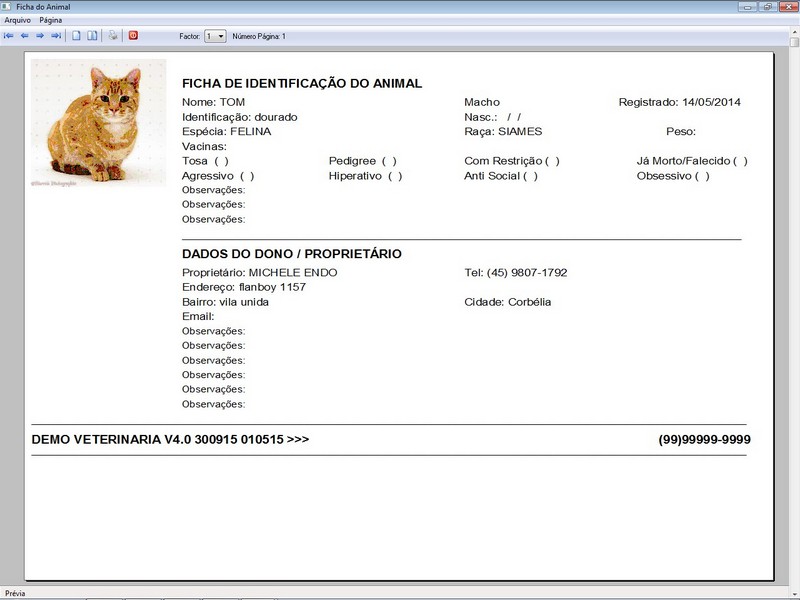Click the 'Nome: TOM' text
800x600 pixels.
(213, 102)
